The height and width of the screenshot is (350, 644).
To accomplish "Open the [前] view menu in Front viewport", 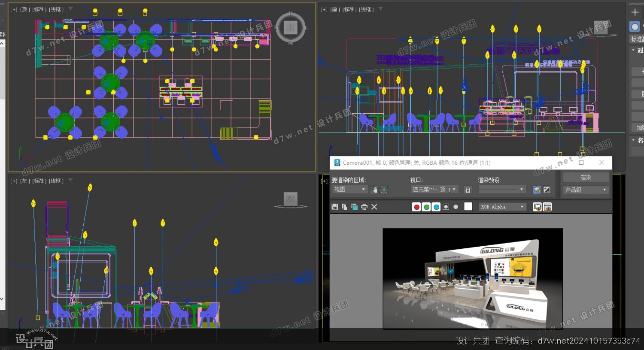I will [335, 9].
